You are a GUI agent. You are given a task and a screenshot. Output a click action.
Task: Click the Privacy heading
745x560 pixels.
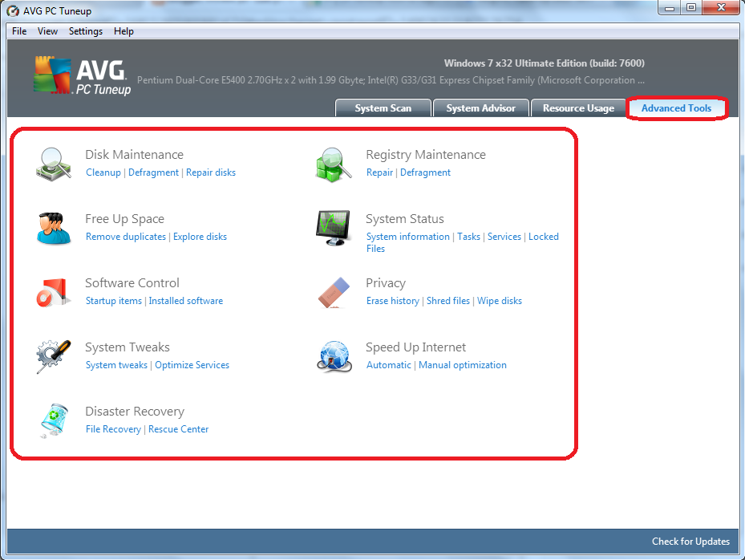[386, 283]
